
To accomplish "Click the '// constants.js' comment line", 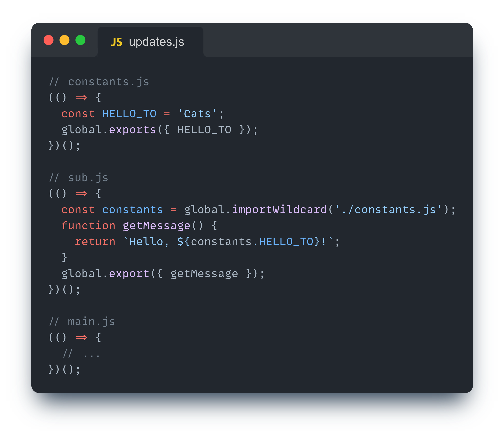I will (x=99, y=82).
